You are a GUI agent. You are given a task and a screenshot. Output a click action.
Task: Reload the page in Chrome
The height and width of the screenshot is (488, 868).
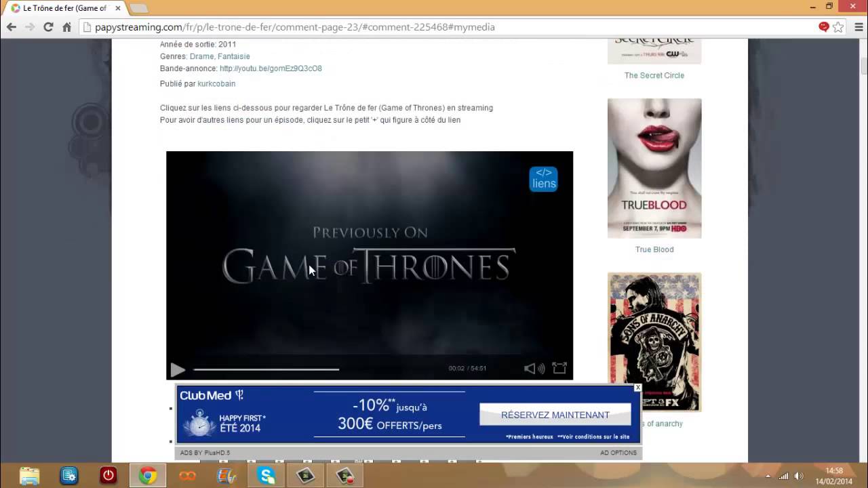click(48, 27)
